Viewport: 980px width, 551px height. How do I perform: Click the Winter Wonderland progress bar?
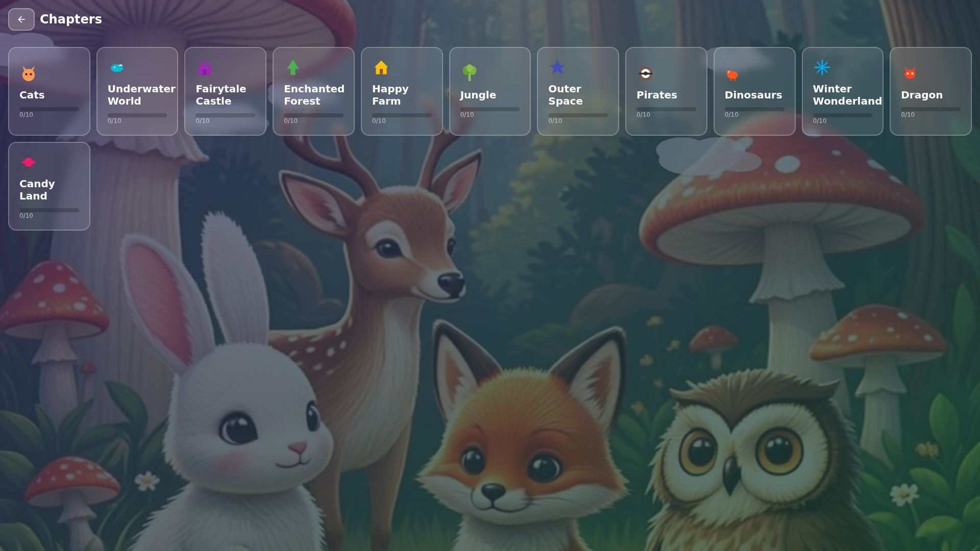pyautogui.click(x=843, y=115)
